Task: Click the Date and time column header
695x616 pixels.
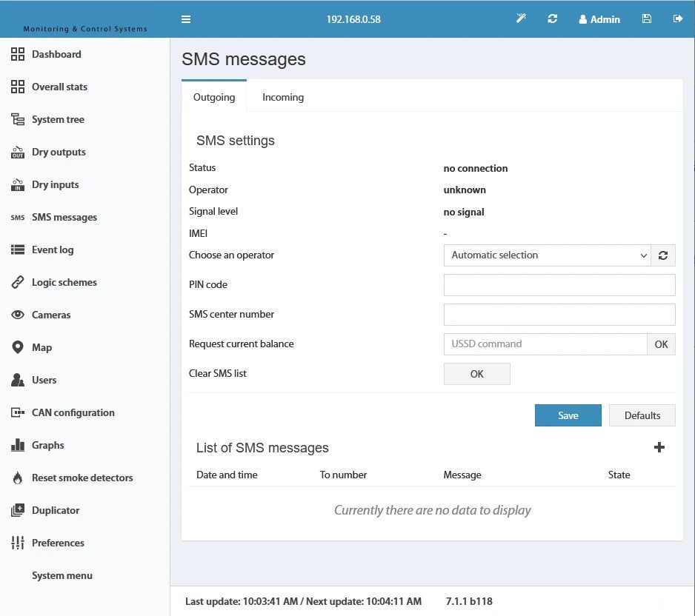Action: (227, 475)
